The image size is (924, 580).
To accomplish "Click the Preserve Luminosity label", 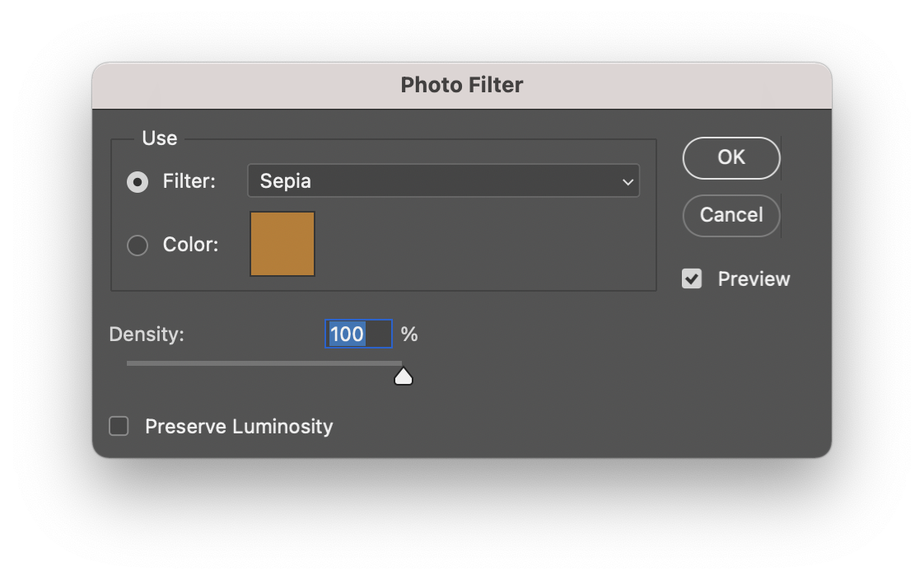I will pyautogui.click(x=239, y=427).
